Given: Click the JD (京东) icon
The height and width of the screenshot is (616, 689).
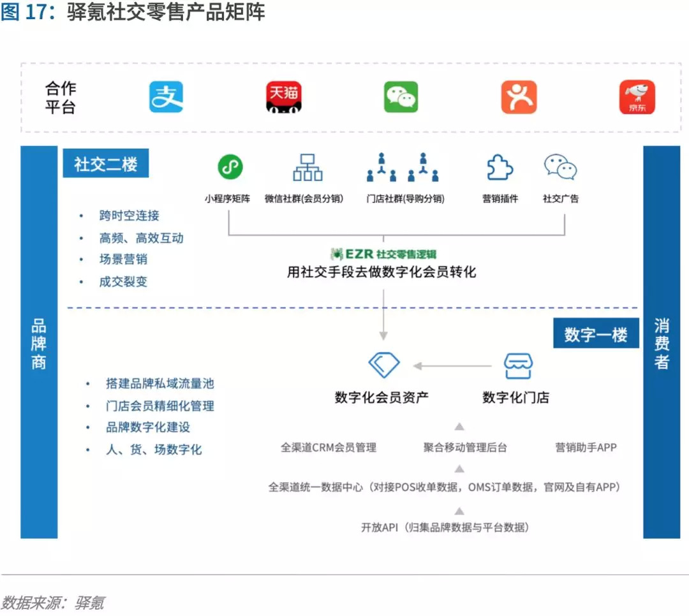Looking at the screenshot, I should pyautogui.click(x=637, y=97).
